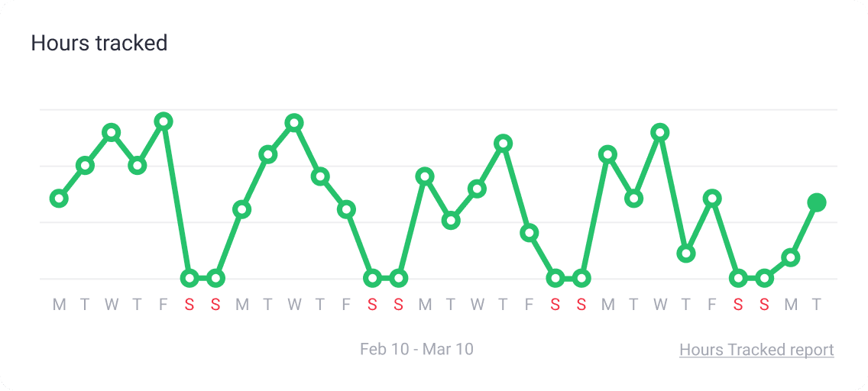
Task: Select the fourth week's Friday data point
Action: [x=712, y=199]
